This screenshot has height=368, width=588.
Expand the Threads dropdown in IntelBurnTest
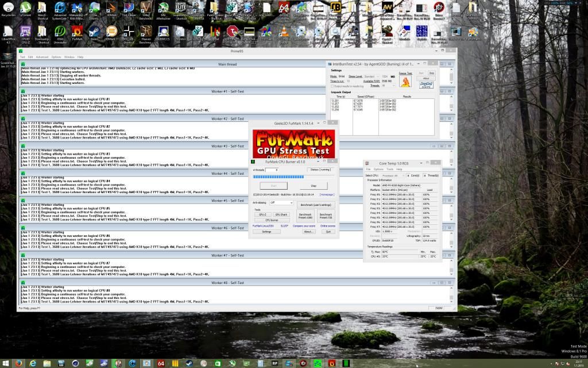(x=388, y=86)
